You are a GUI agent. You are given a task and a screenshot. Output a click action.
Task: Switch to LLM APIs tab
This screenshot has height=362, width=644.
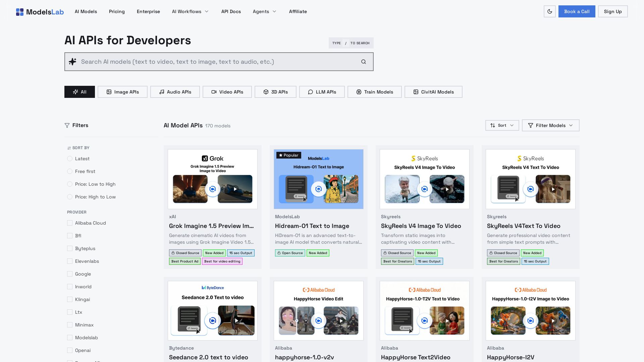(322, 92)
